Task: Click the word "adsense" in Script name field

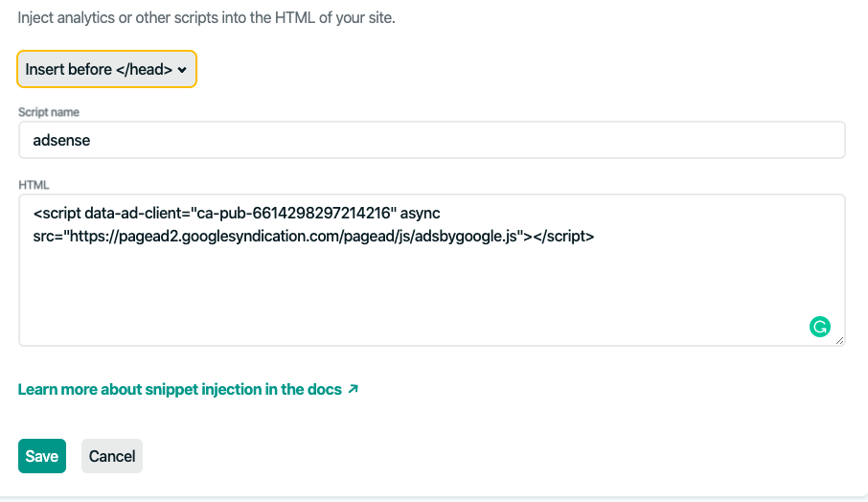Action: 61,140
